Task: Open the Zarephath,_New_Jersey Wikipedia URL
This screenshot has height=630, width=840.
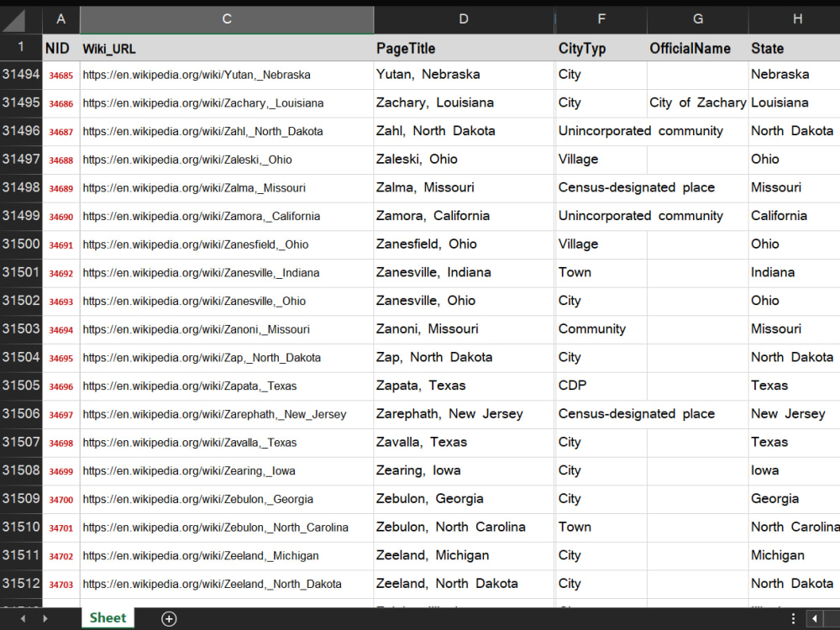Action: coord(214,415)
